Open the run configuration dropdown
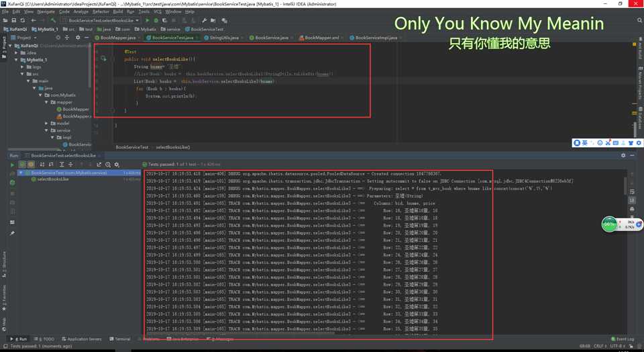The width and height of the screenshot is (644, 352). pos(101,20)
